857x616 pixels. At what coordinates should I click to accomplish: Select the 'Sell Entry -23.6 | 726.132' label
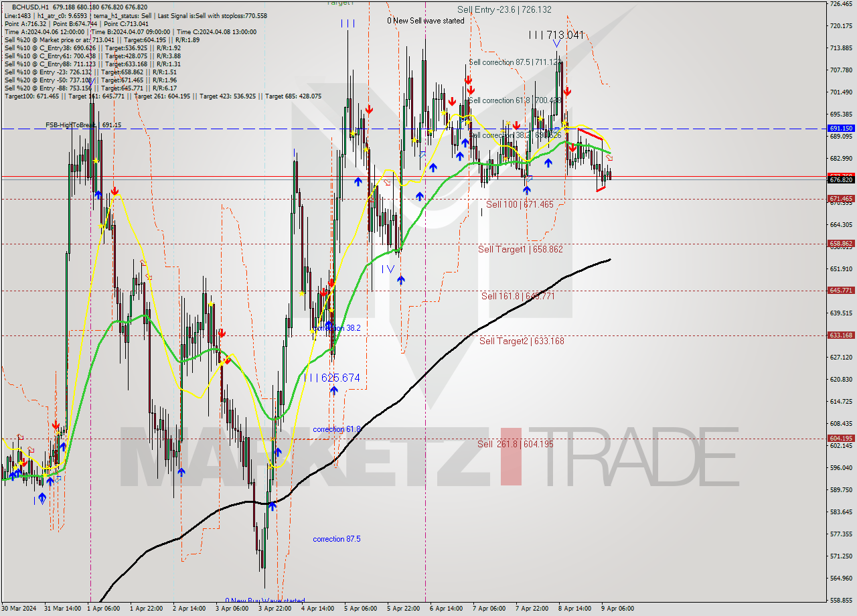coord(504,10)
